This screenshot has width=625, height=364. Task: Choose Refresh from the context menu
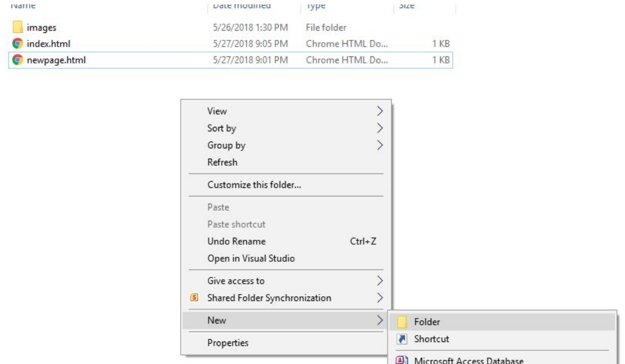pyautogui.click(x=222, y=162)
